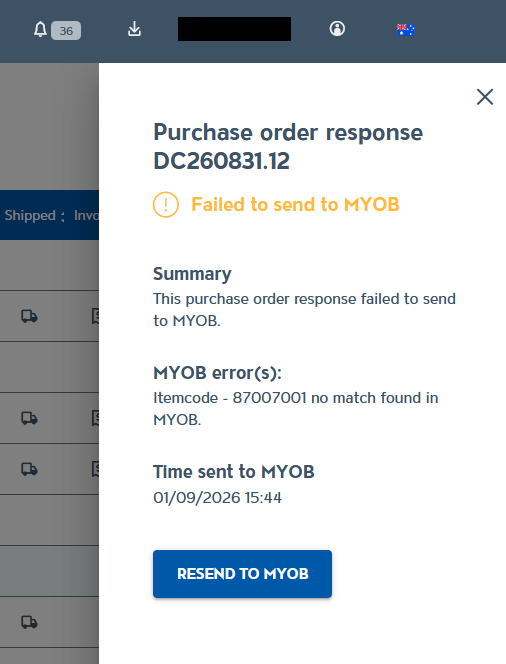Click the shipped truck icon in second truck row
This screenshot has width=506, height=664.
click(x=29, y=418)
